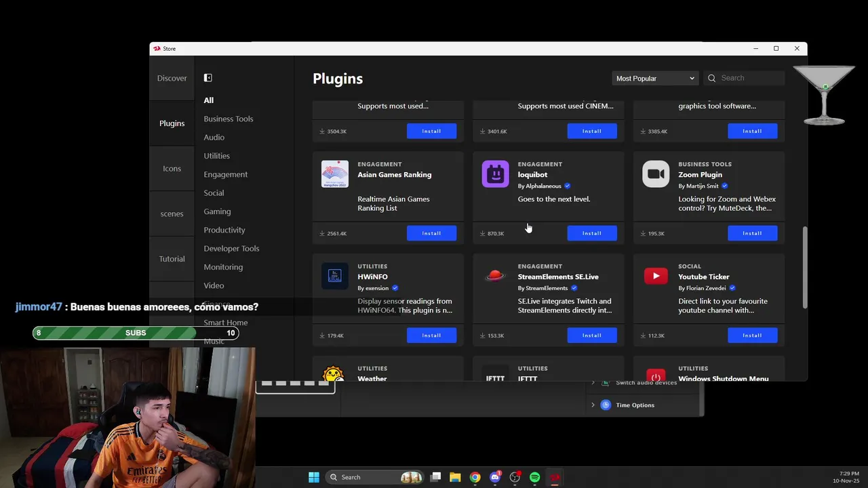The height and width of the screenshot is (488, 868).
Task: Click the Martijn Smit author name
Action: (x=703, y=186)
